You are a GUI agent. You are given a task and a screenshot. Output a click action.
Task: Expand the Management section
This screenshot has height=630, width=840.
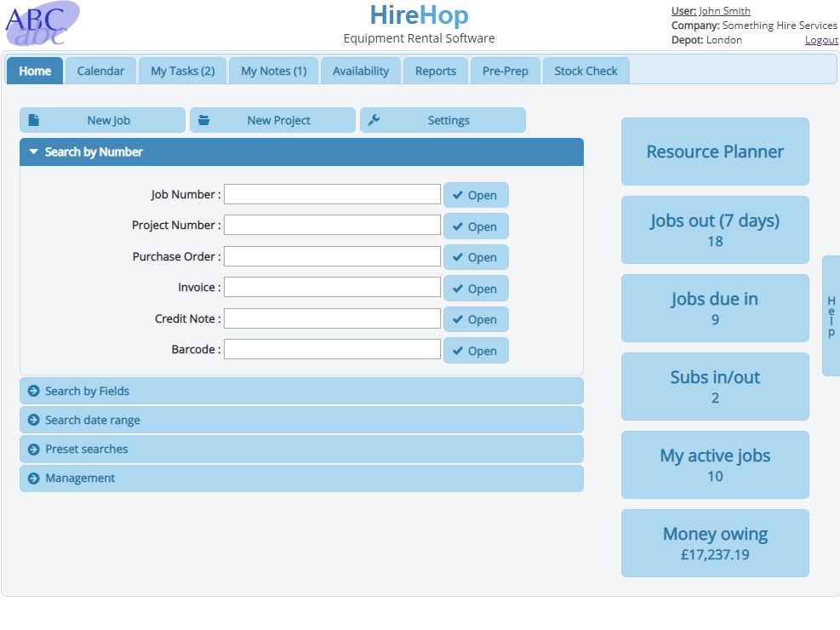(301, 478)
